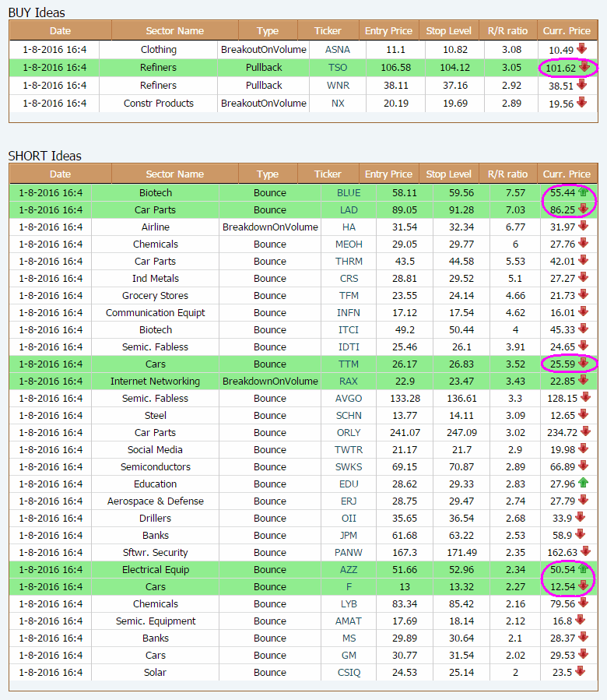Click the red down arrow in the RAX row

click(583, 380)
